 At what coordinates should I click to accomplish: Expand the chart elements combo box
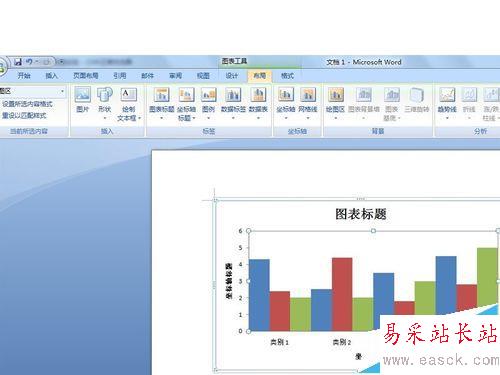(62, 91)
